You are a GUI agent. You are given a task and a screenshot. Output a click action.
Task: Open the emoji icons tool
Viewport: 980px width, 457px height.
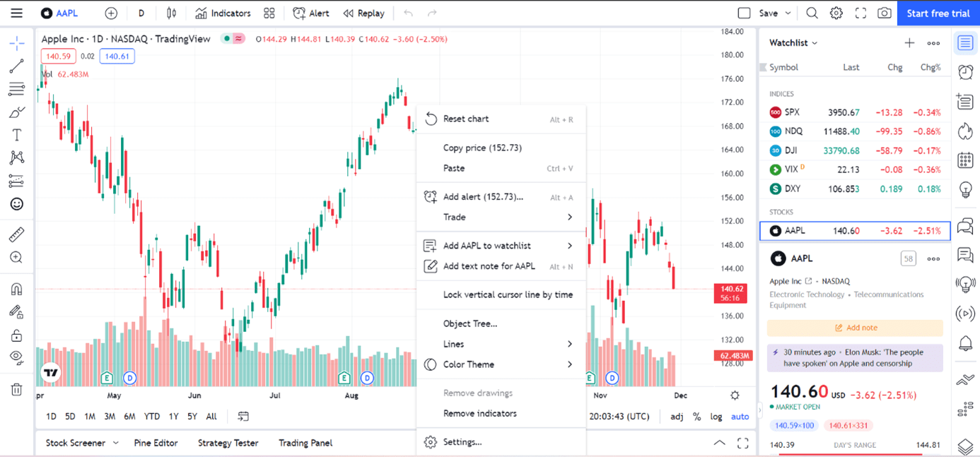pyautogui.click(x=17, y=204)
